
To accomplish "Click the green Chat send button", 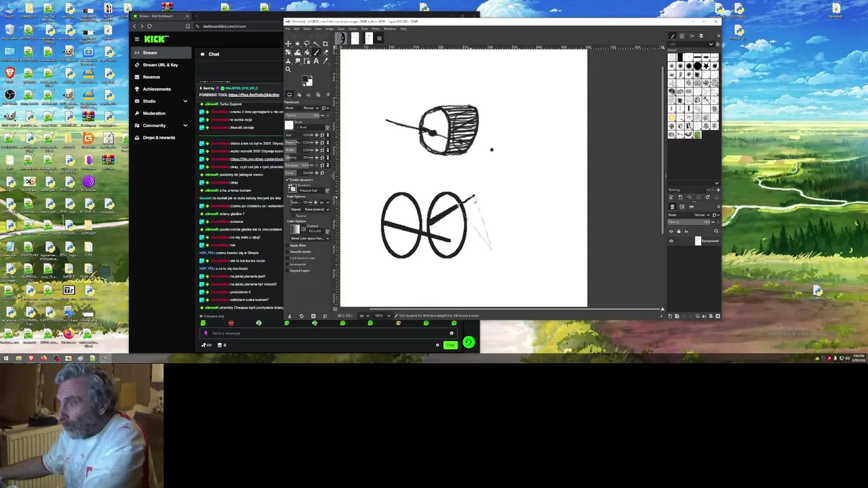I will [450, 345].
